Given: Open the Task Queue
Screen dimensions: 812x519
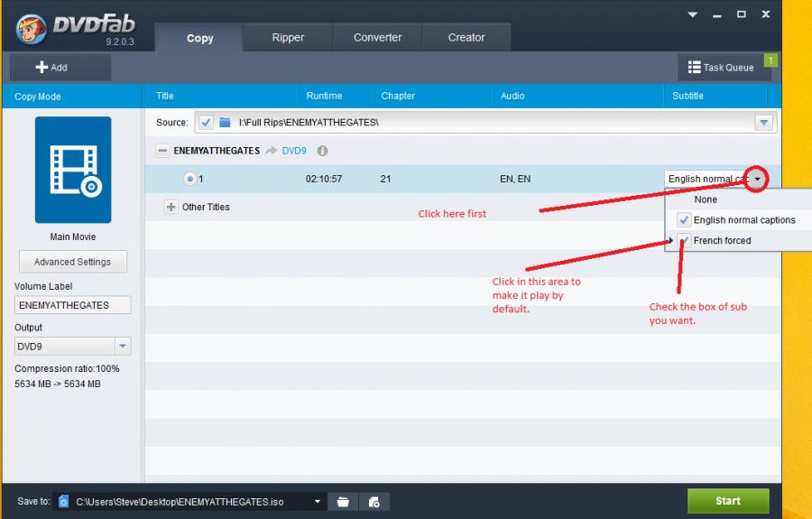Looking at the screenshot, I should tap(720, 68).
